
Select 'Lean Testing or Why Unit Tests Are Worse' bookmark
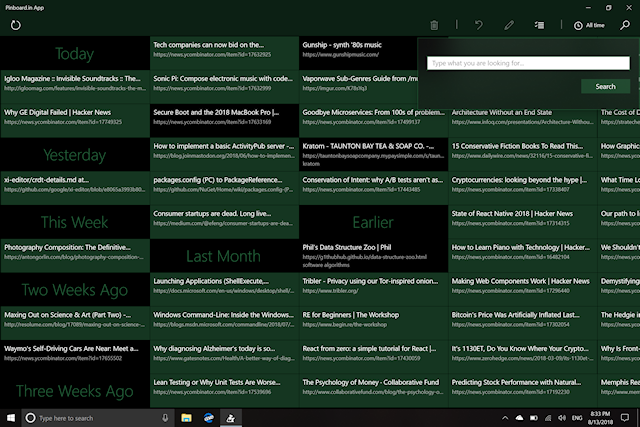point(224,391)
